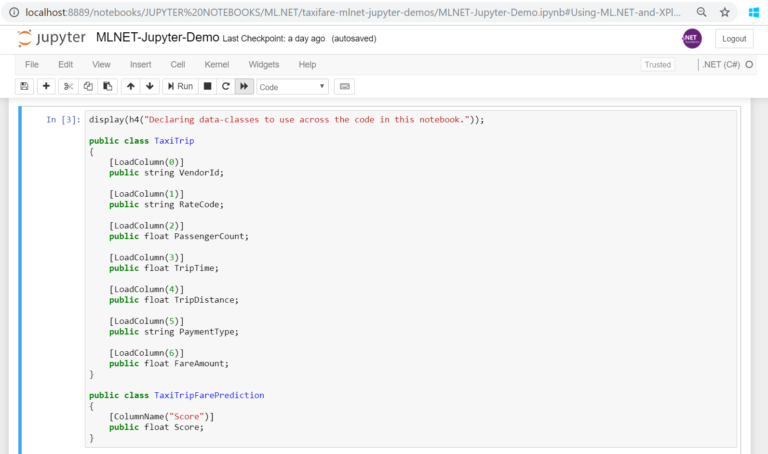Click the [LoadColumn(6)] attribute

[146, 353]
